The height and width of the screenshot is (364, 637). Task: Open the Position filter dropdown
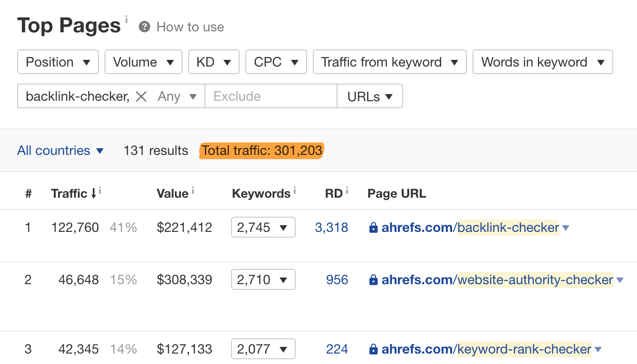[58, 62]
